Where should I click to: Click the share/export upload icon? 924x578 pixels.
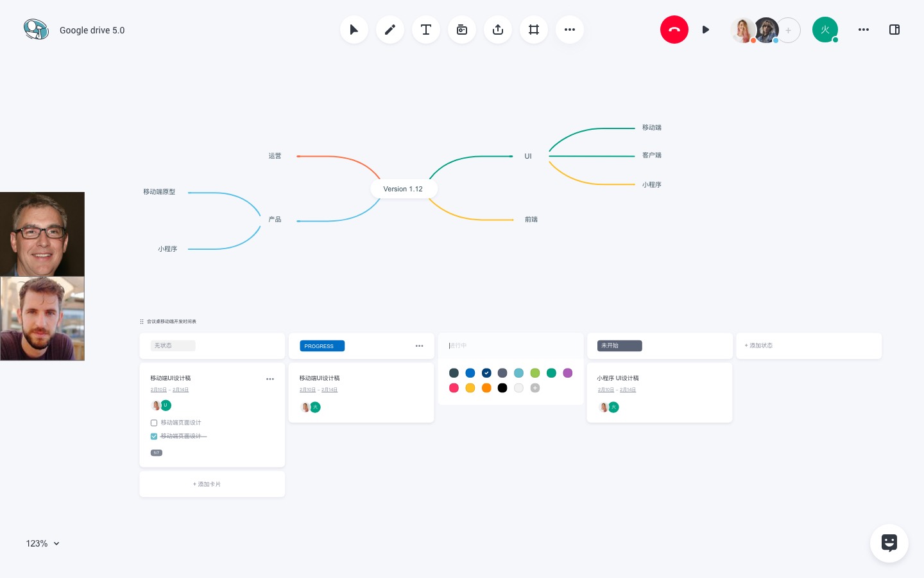497,30
